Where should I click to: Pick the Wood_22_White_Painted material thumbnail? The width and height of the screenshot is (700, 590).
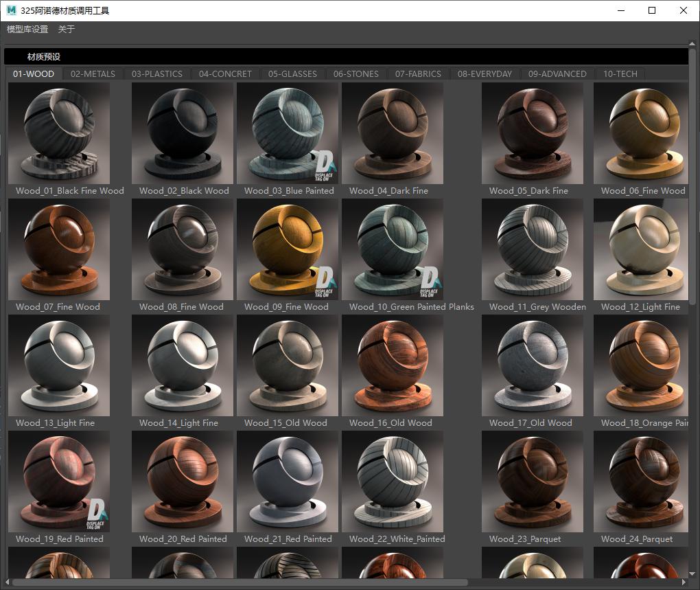393,481
